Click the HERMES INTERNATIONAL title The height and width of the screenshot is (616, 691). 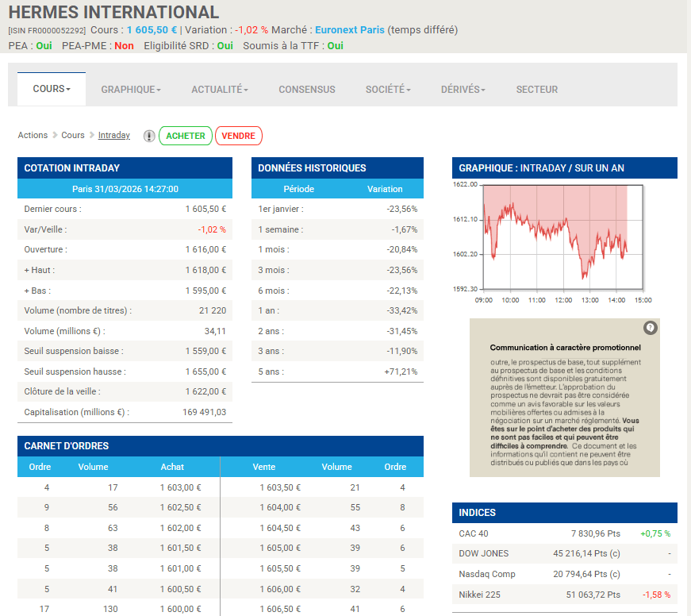click(113, 12)
